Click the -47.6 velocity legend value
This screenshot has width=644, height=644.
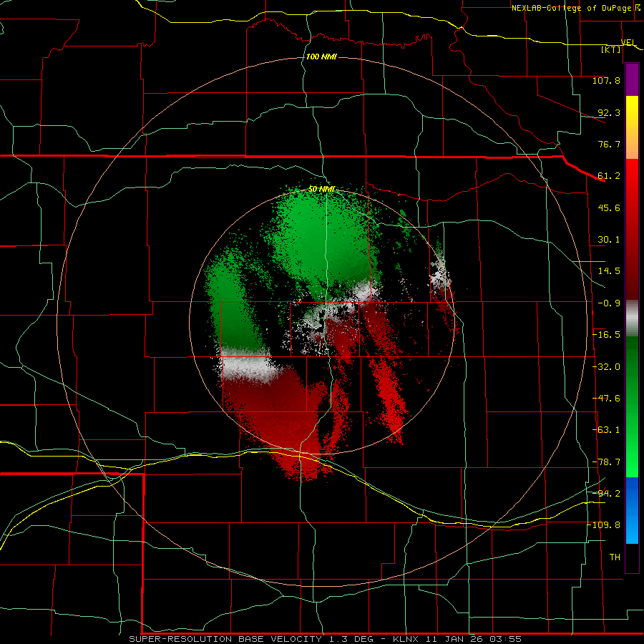pos(606,399)
